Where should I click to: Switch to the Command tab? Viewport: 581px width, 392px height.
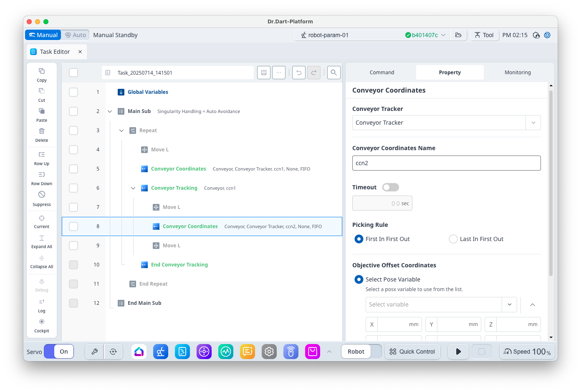click(381, 73)
